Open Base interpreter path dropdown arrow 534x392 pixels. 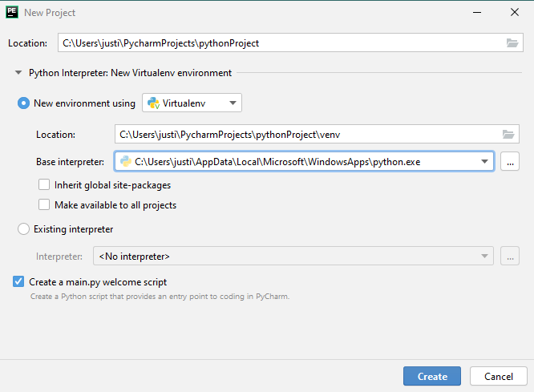[484, 161]
